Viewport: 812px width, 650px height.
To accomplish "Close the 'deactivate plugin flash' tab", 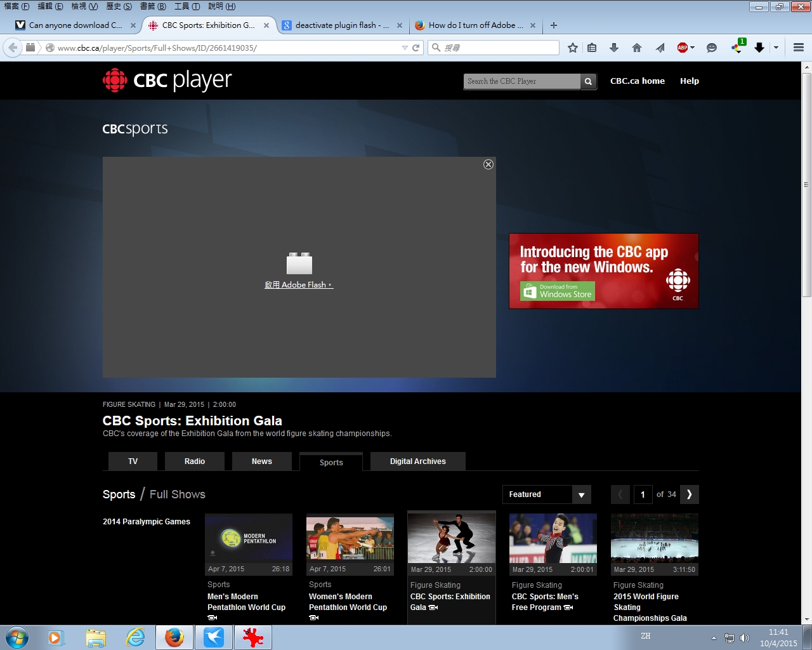I will pyautogui.click(x=400, y=25).
